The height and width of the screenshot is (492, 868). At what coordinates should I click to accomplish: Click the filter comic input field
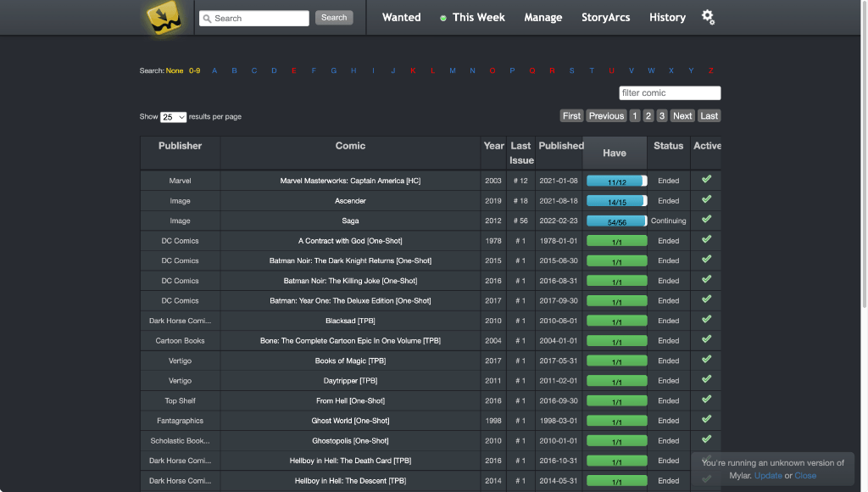click(670, 93)
